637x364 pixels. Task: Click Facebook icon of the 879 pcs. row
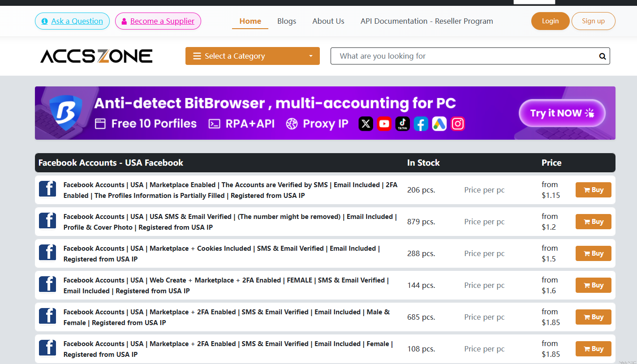[x=47, y=221]
